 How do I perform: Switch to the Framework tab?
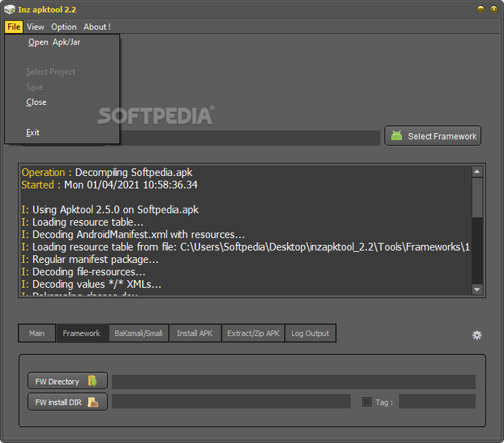tap(81, 333)
